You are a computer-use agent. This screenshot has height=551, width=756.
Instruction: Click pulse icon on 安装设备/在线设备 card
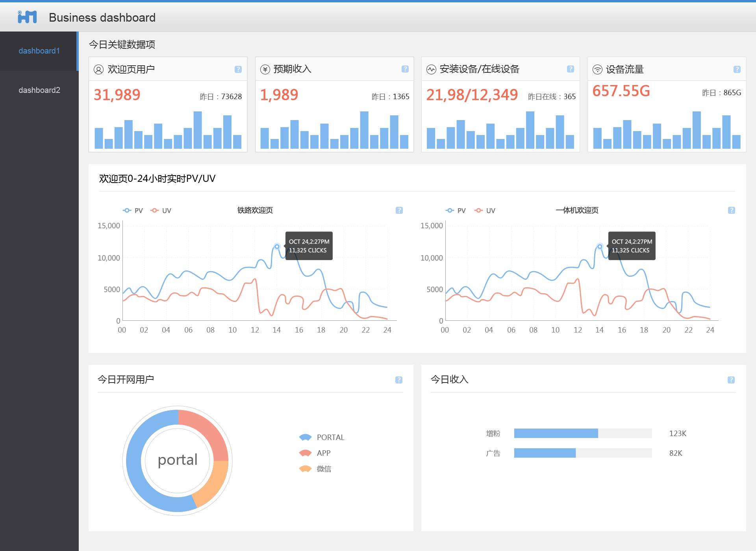[431, 70]
